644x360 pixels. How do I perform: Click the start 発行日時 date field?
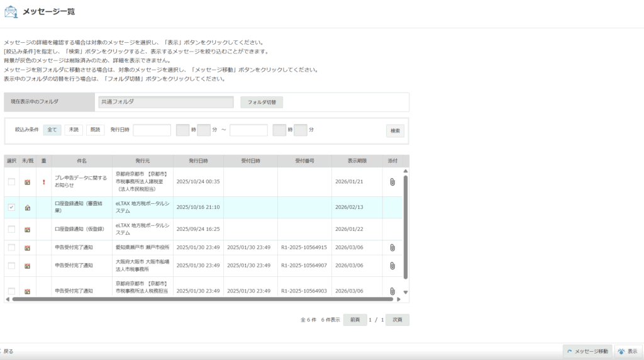[x=152, y=130]
